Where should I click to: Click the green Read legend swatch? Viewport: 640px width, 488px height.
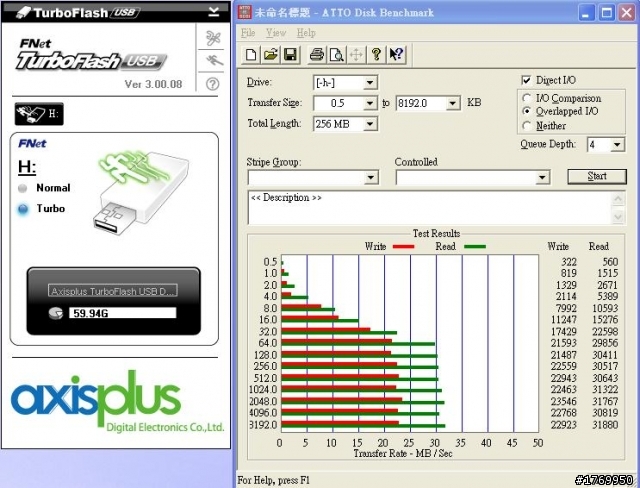475,246
